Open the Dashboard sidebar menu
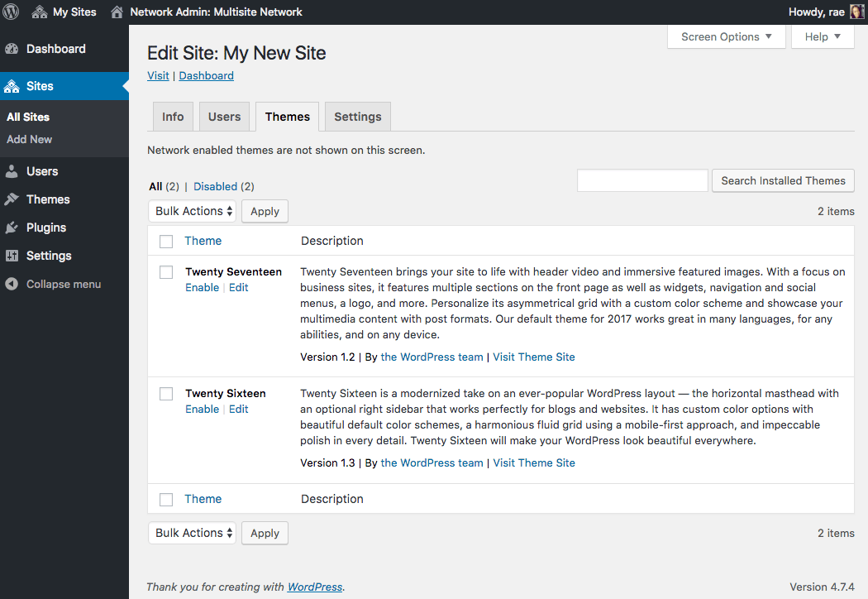This screenshot has width=868, height=599. pyautogui.click(x=64, y=49)
